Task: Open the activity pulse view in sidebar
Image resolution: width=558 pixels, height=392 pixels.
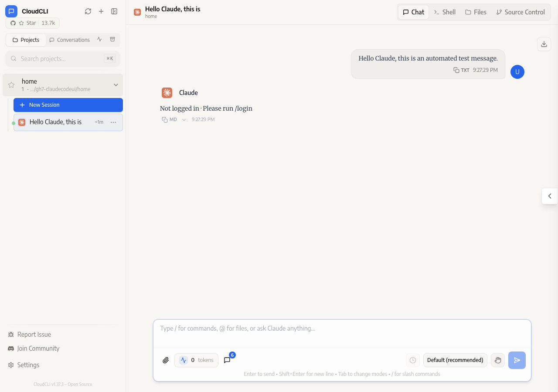Action: 99,40
